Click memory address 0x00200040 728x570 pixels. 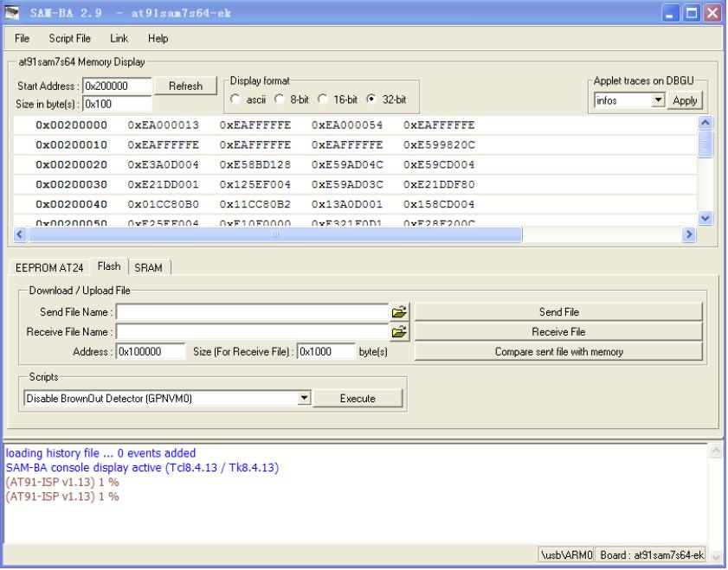click(x=72, y=204)
